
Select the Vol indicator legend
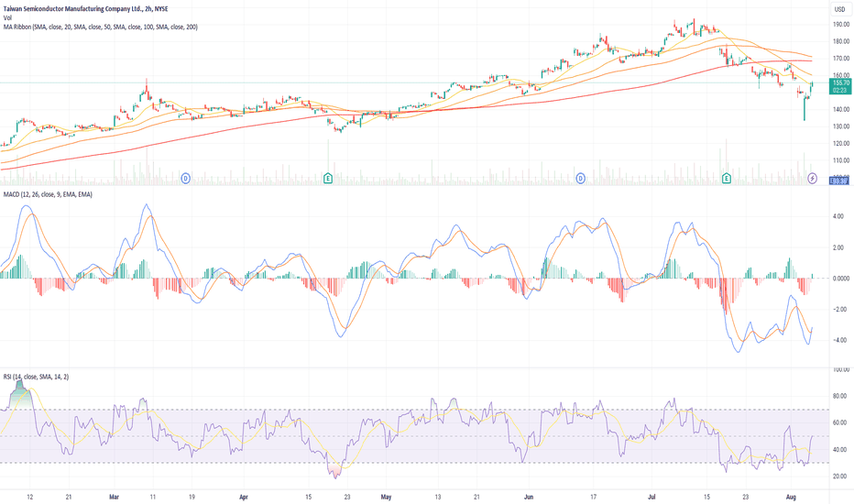point(7,18)
